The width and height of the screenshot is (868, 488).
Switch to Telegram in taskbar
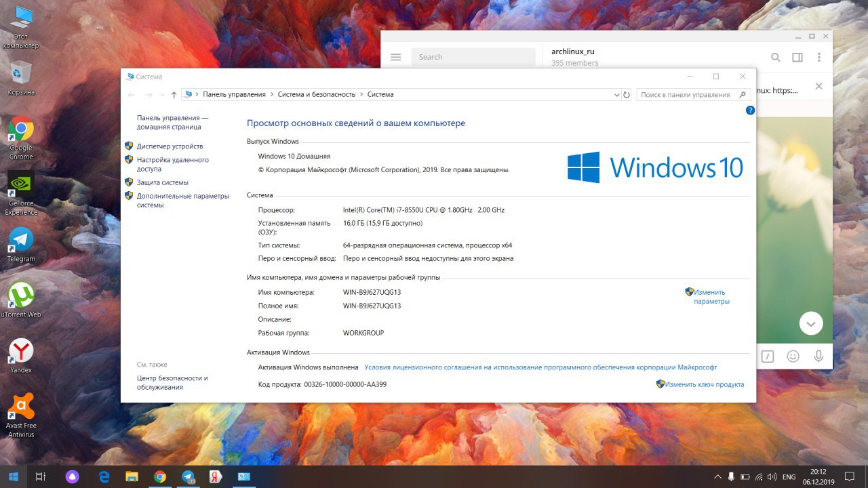(188, 476)
